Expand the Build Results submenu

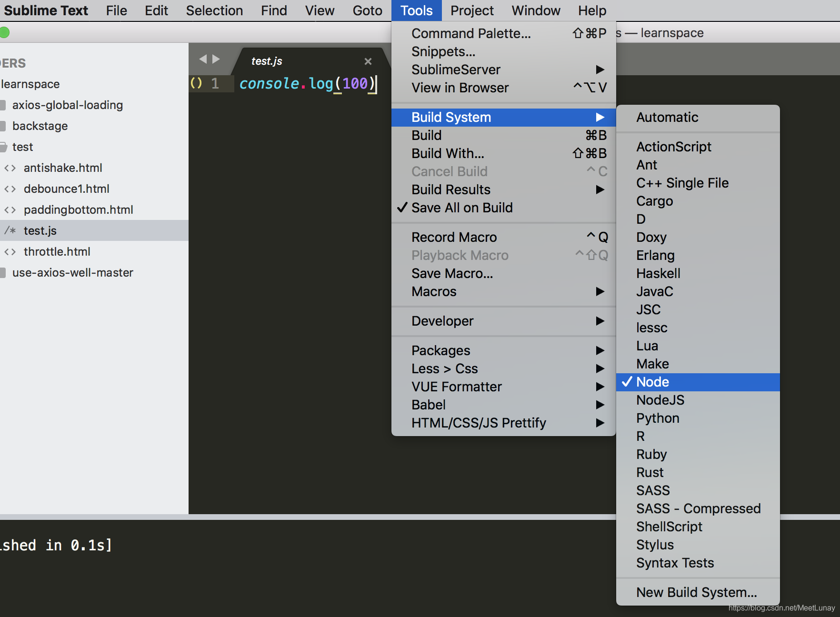(504, 190)
